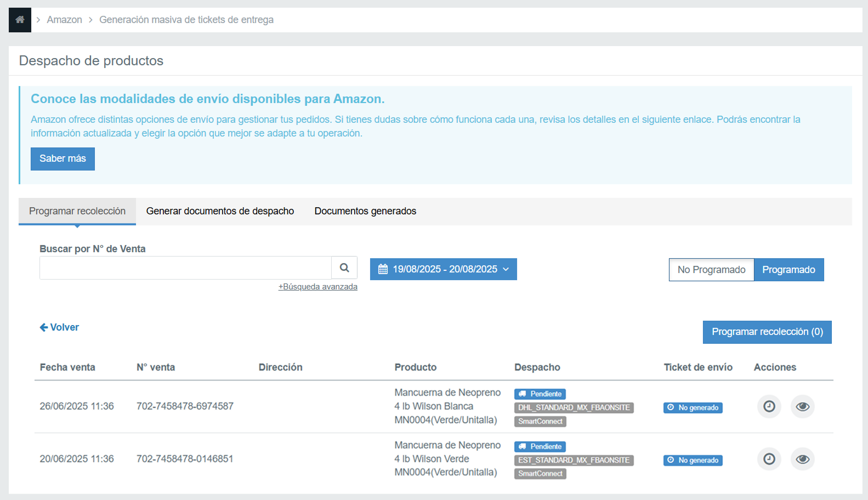This screenshot has height=500, width=868.
Task: Click No generado badge in second row
Action: pos(693,460)
